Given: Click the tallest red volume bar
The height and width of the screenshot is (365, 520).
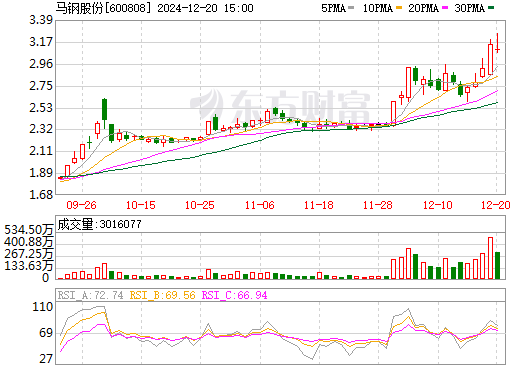Looking at the screenshot, I should tap(490, 258).
